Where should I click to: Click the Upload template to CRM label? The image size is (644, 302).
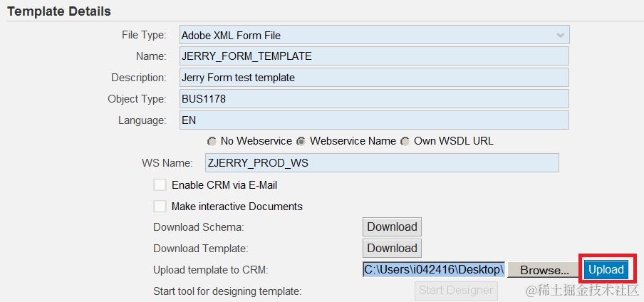tap(210, 270)
